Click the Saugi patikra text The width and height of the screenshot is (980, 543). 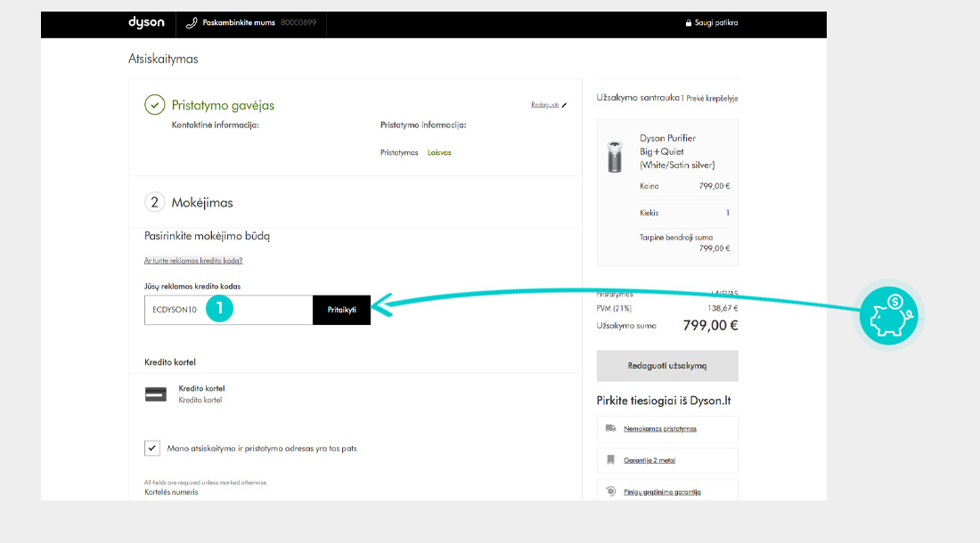tap(716, 23)
